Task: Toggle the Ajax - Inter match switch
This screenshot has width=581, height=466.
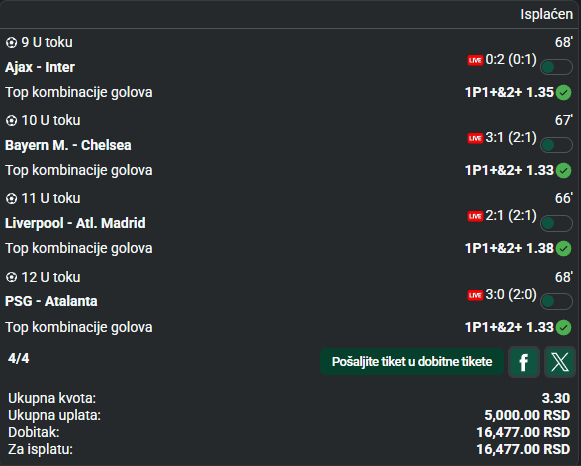Action: [556, 67]
